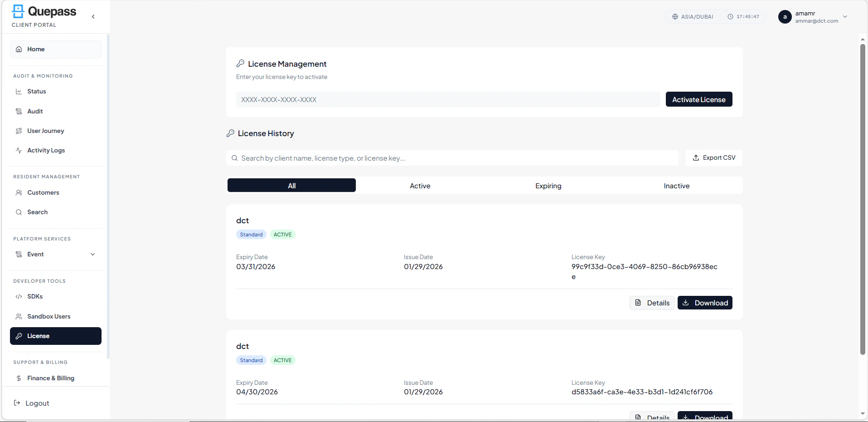Click the upload icon on Export CSV
This screenshot has width=868, height=422.
[696, 158]
